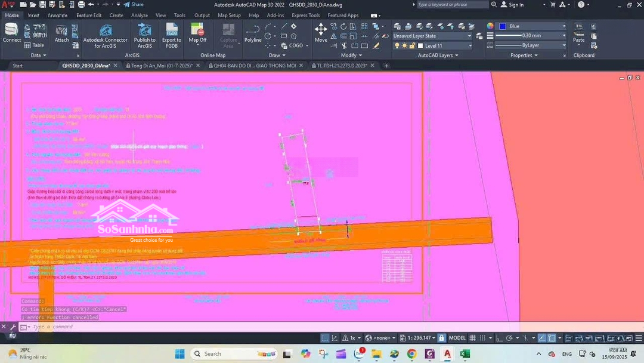
Task: Toggle the layer lock icon for Level 11
Action: pos(411,45)
